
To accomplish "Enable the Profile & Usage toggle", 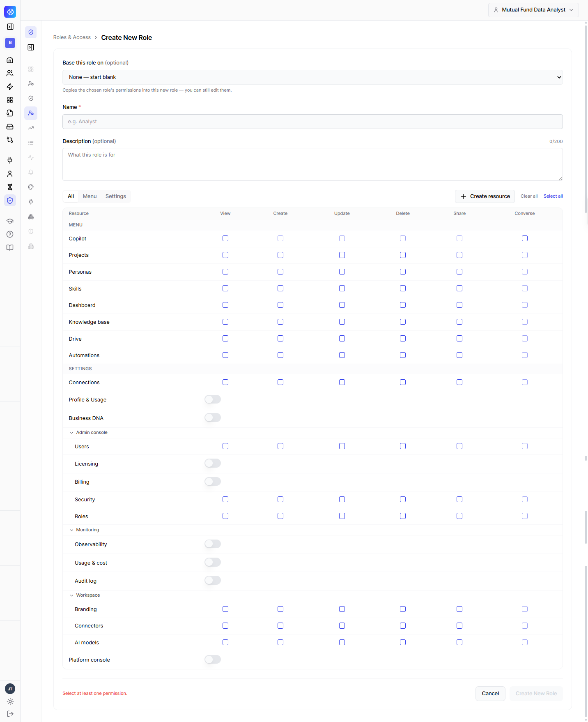I will (x=213, y=399).
